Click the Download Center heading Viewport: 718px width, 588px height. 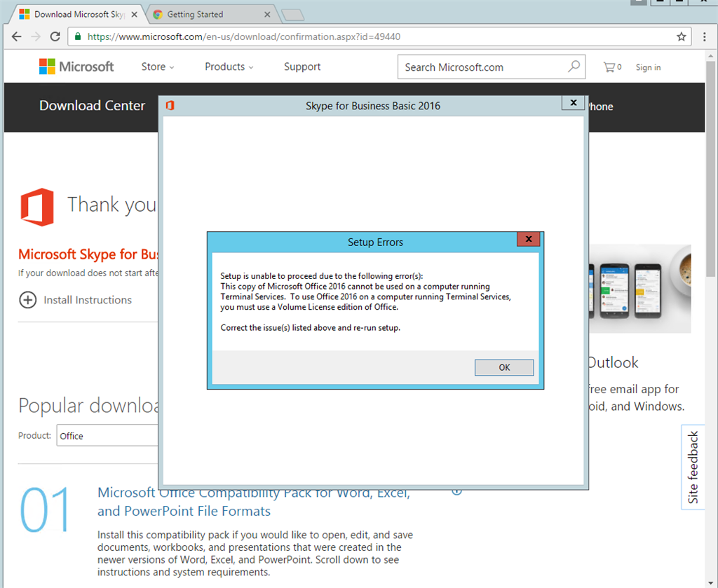coord(92,106)
